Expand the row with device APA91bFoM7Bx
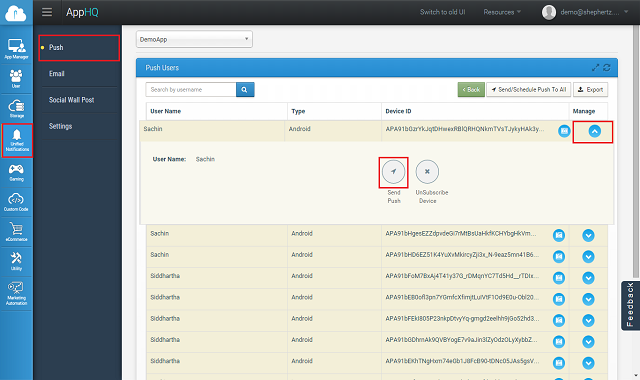The width and height of the screenshot is (640, 380). tap(588, 278)
